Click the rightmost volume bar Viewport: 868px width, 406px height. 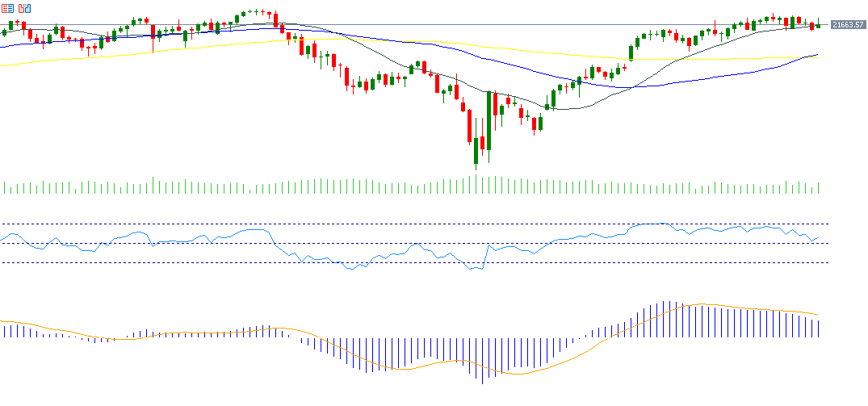(x=818, y=188)
